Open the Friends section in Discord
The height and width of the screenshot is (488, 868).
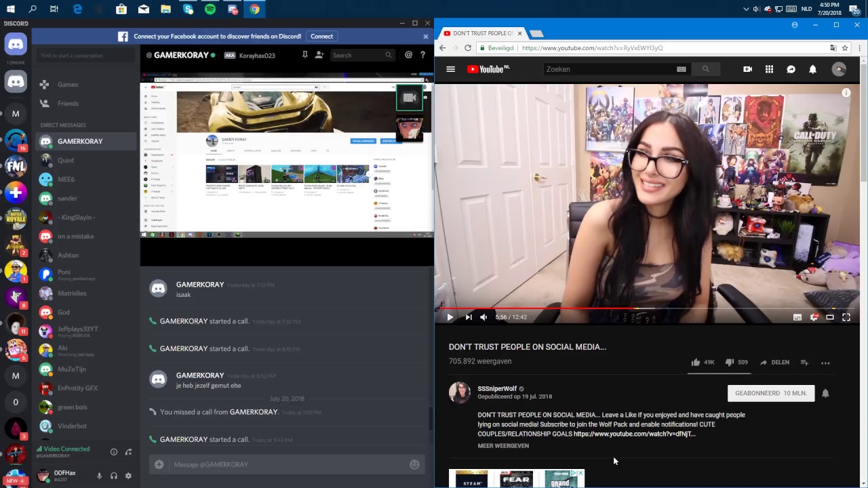click(86, 104)
